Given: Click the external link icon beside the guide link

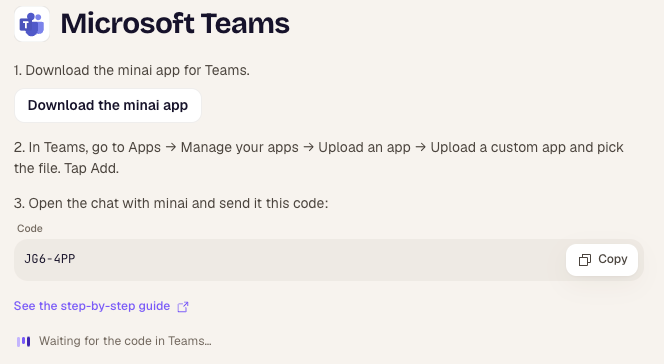Looking at the screenshot, I should point(183,306).
